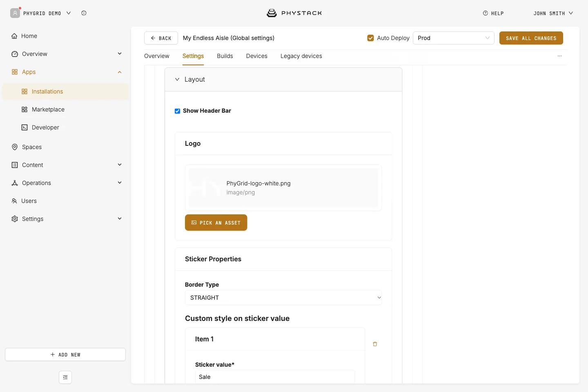Collapse the Layout section
This screenshot has height=392, width=588.
(x=177, y=79)
